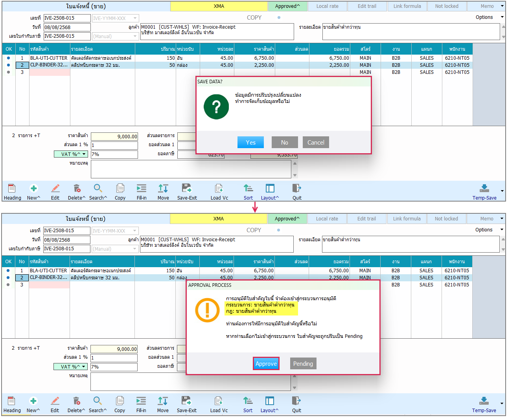Toggle the OK dot for row 1 in top grid
The height and width of the screenshot is (420, 508).
pos(9,58)
